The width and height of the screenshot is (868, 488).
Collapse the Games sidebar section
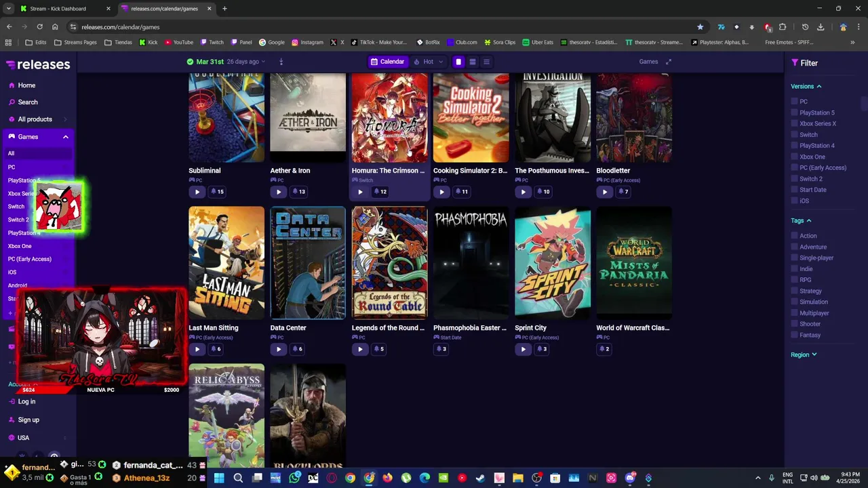[x=66, y=137]
